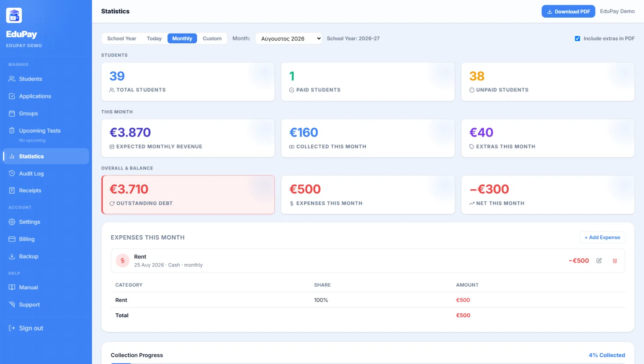Click the Statistics bar chart icon
This screenshot has width=644, height=364.
pos(12,156)
